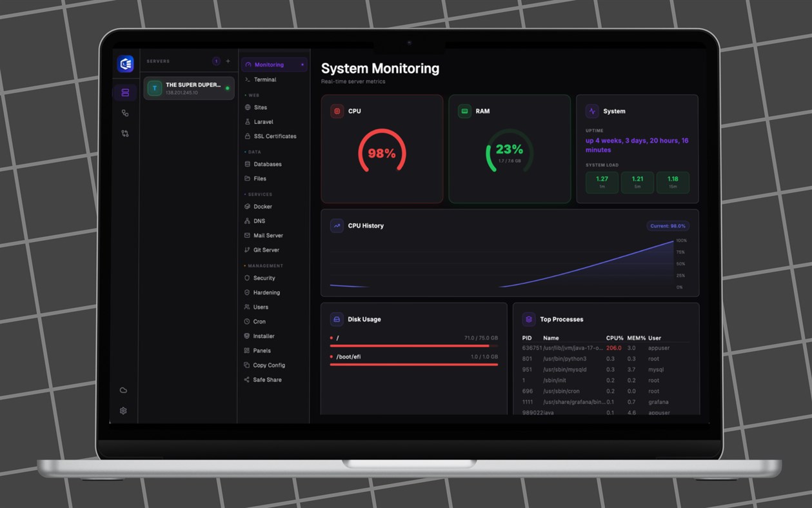Click the green RAM card icon

(x=464, y=111)
